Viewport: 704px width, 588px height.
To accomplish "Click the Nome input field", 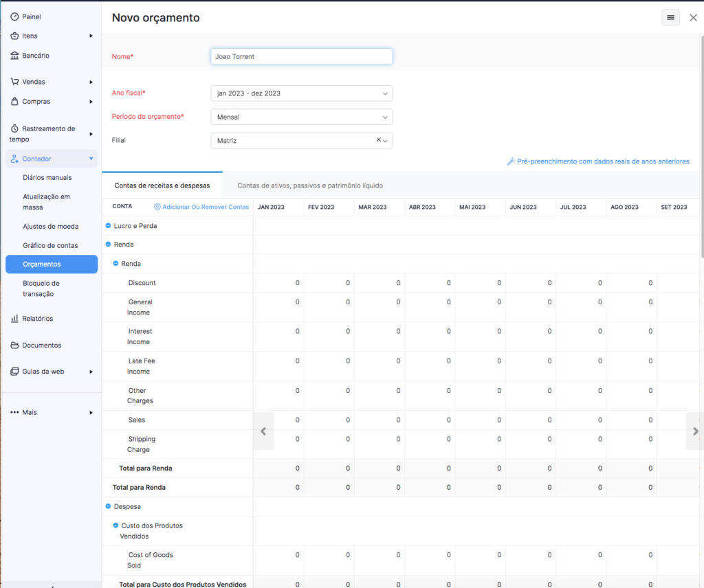I will pyautogui.click(x=302, y=56).
